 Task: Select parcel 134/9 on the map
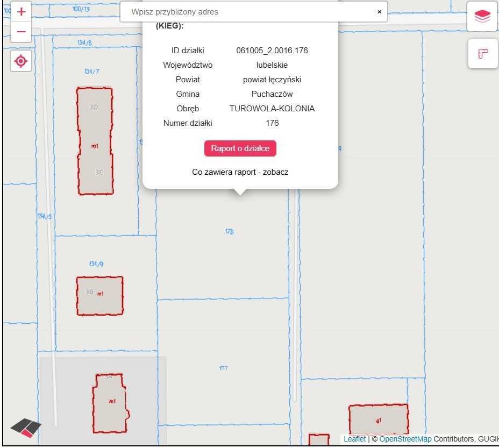point(96,264)
